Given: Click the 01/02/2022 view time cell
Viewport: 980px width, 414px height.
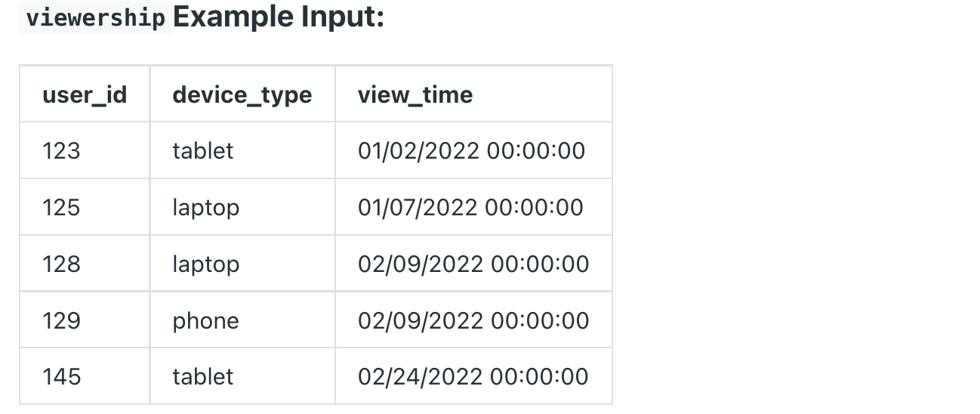Looking at the screenshot, I should pyautogui.click(x=471, y=150).
